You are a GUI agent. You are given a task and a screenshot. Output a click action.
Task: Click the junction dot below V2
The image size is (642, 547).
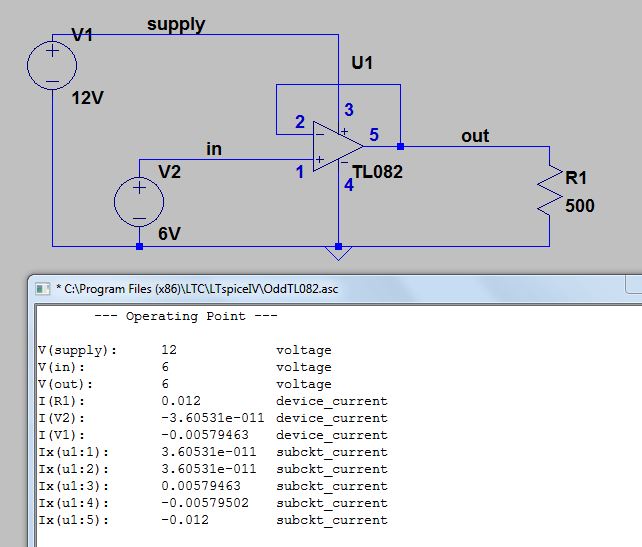coord(139,245)
